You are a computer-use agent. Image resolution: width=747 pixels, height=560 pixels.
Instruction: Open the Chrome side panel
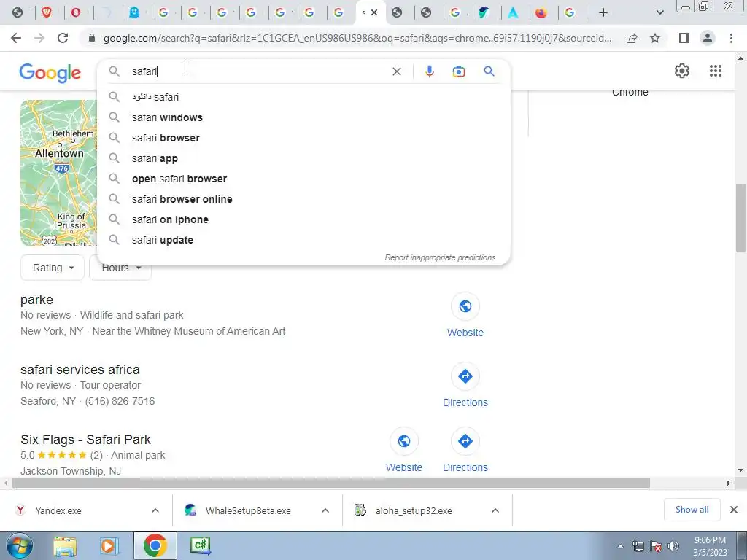coord(684,38)
